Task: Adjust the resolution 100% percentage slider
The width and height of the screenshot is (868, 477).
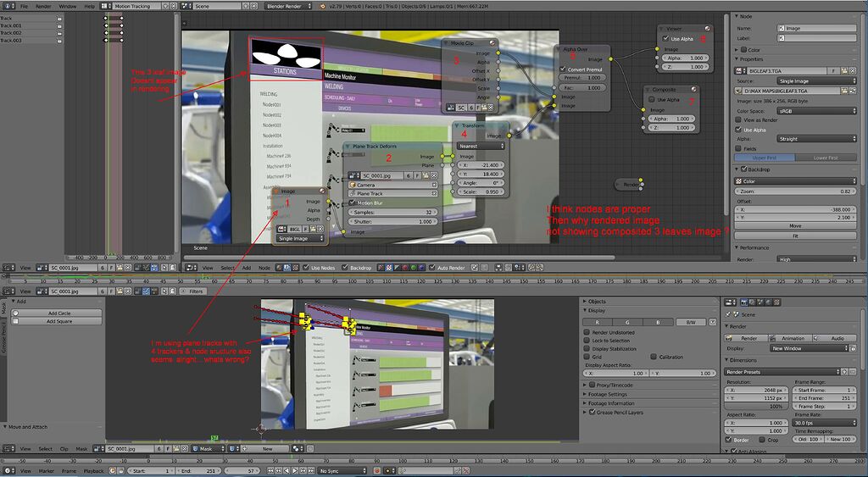Action: tap(757, 407)
